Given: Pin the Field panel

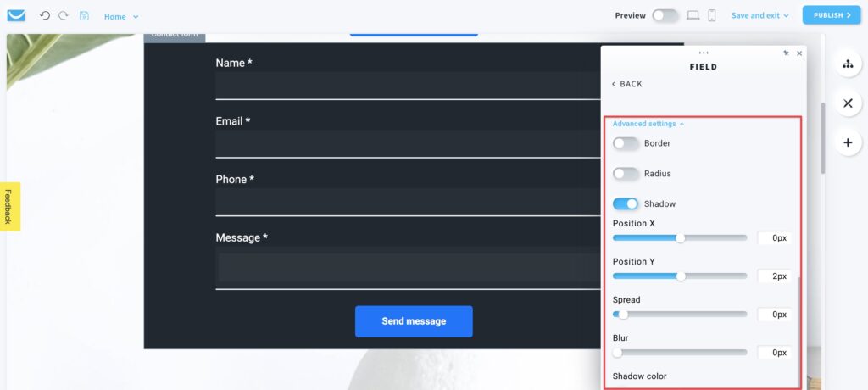Looking at the screenshot, I should click(x=786, y=53).
